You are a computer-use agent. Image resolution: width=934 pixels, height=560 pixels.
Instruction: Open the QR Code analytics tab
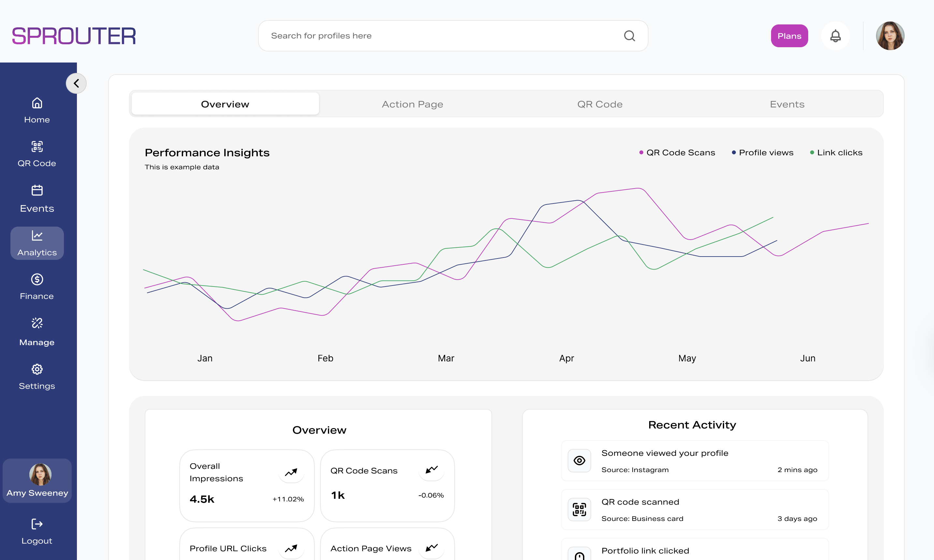coord(600,104)
